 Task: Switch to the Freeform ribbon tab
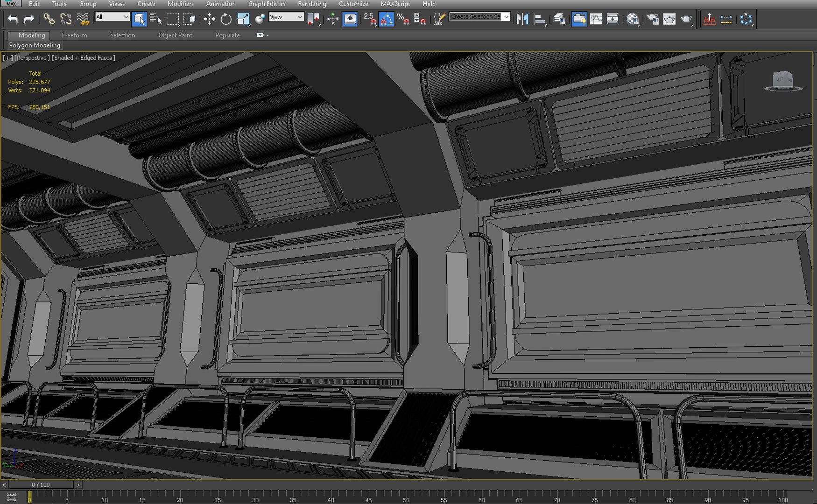coord(74,35)
